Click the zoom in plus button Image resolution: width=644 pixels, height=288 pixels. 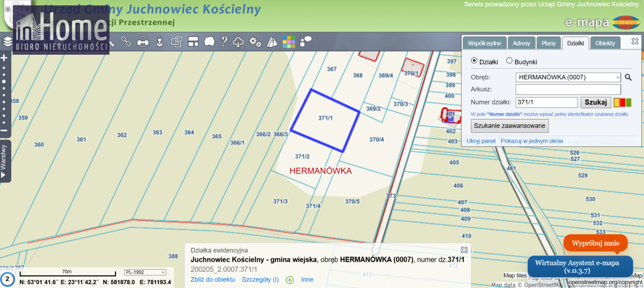tap(4, 58)
